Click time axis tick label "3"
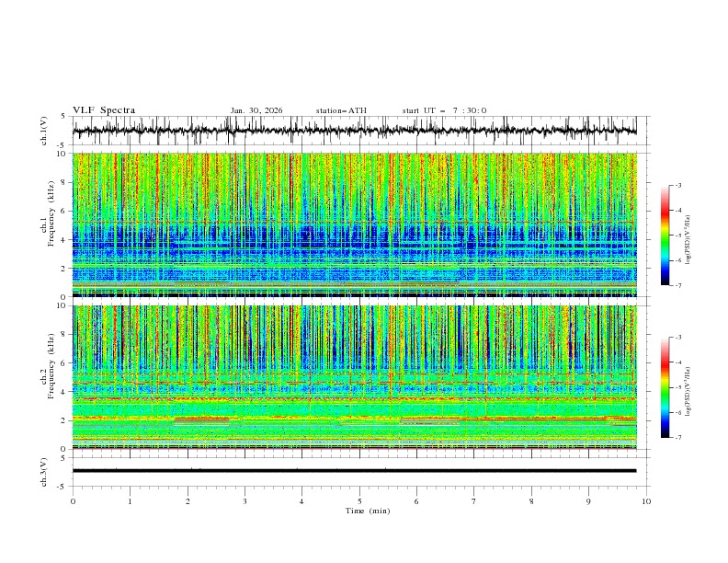The image size is (728, 563). tap(245, 501)
